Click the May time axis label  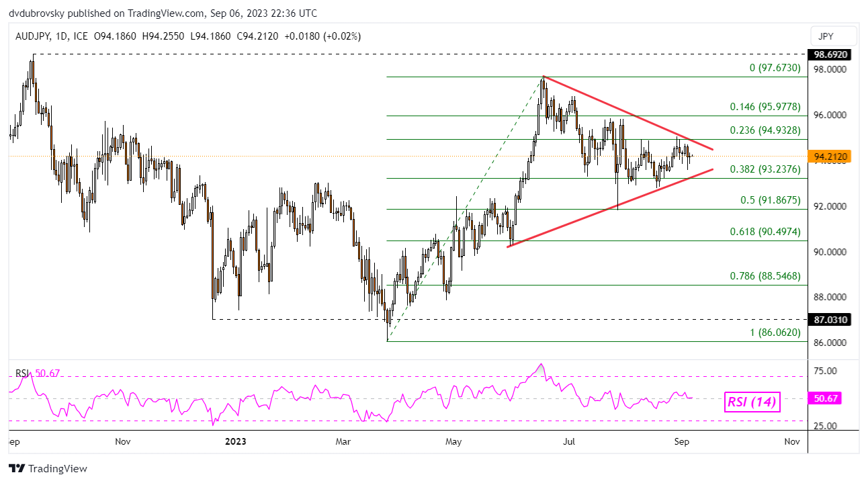point(454,441)
